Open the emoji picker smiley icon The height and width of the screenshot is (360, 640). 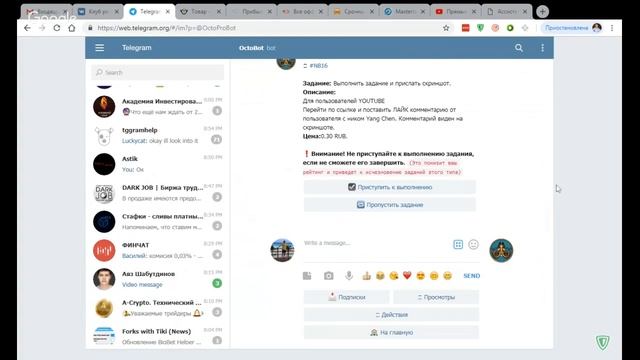[473, 244]
